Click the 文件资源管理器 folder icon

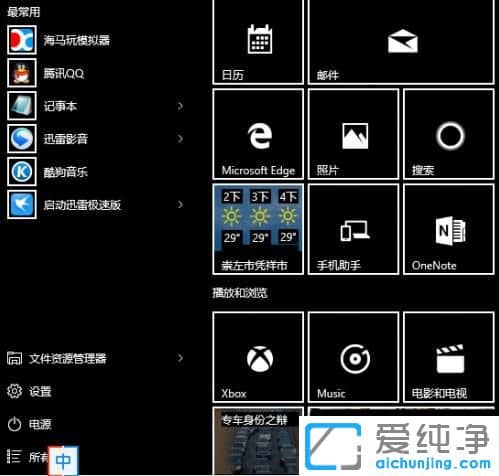click(x=14, y=358)
